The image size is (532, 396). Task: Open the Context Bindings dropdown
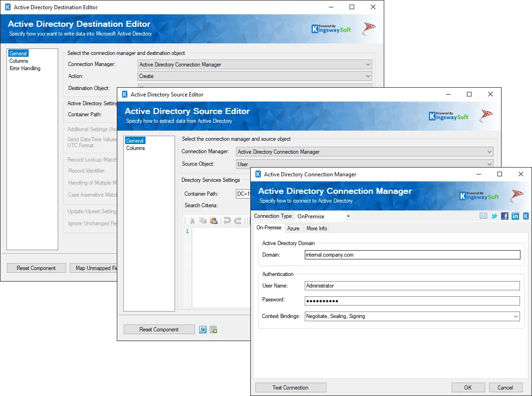point(412,316)
